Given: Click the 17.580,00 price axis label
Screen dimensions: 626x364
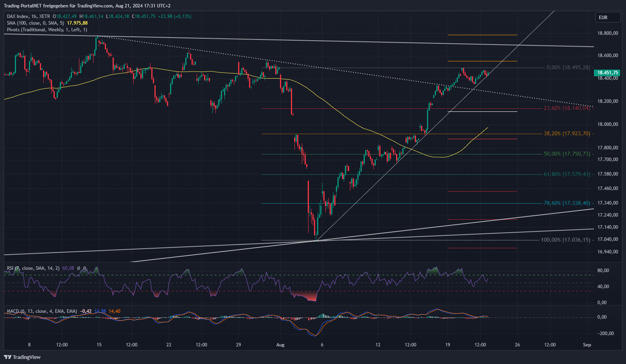Looking at the screenshot, I should 608,174.
